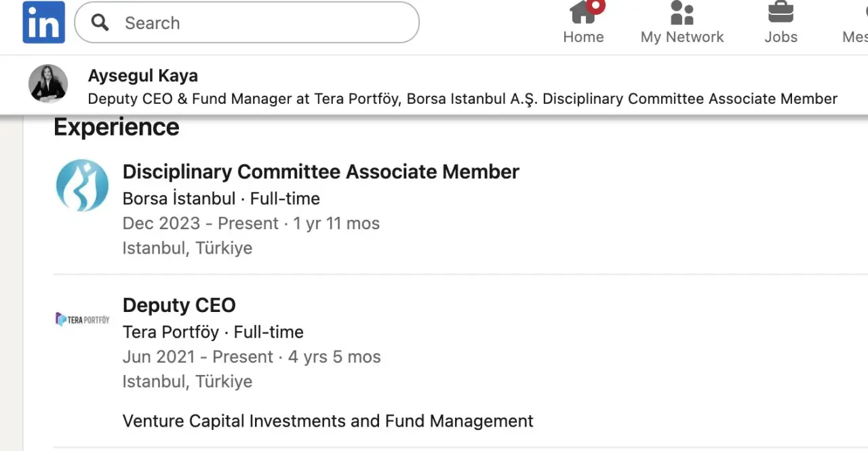Click the Venture Capital Investments description text
This screenshot has width=868, height=451.
pyautogui.click(x=328, y=421)
